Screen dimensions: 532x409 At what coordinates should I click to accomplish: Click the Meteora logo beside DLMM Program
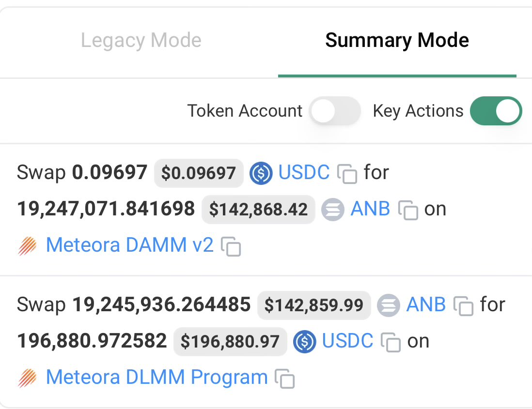pyautogui.click(x=27, y=378)
